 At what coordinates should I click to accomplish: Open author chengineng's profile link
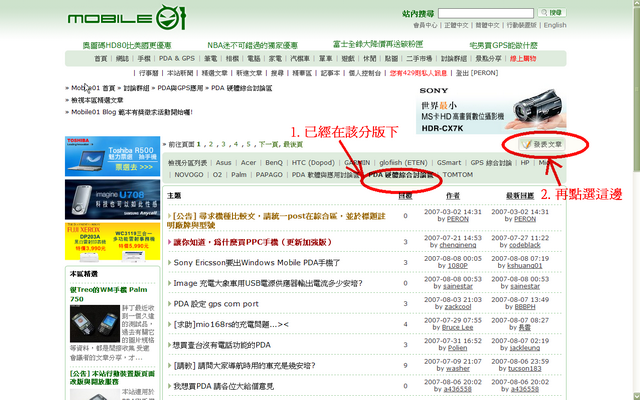(458, 245)
